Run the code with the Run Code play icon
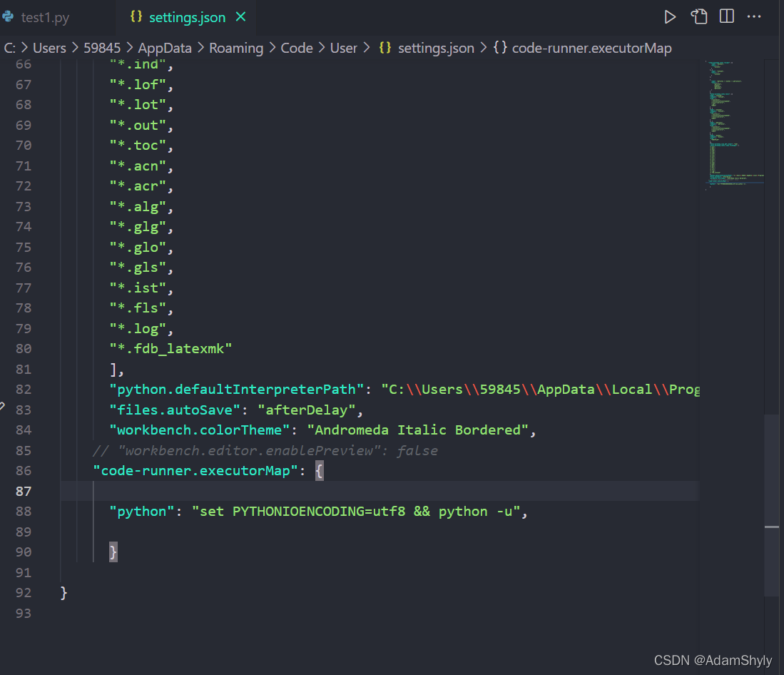Screen dimensions: 784x675 (670, 16)
